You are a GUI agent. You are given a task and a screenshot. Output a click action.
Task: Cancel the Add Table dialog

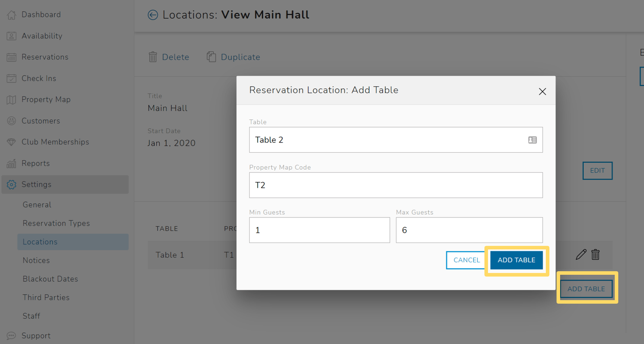tap(466, 260)
